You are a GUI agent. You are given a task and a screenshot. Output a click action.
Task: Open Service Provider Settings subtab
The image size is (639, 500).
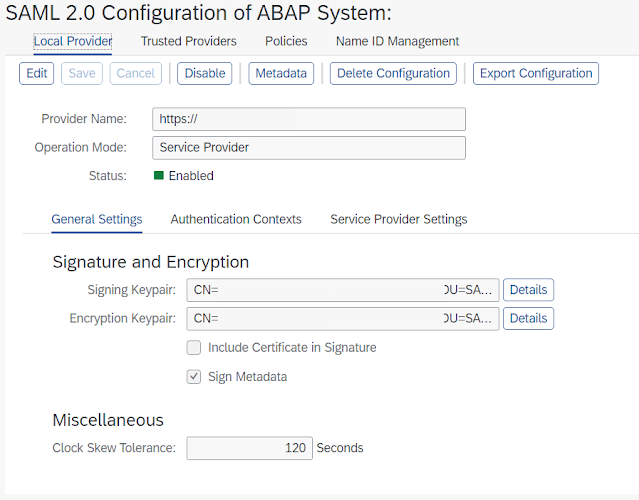coord(398,219)
